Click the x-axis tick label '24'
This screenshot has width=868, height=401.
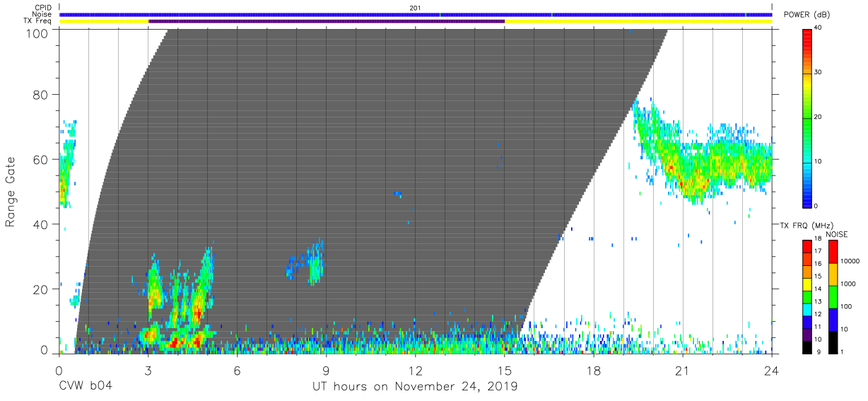tap(772, 370)
